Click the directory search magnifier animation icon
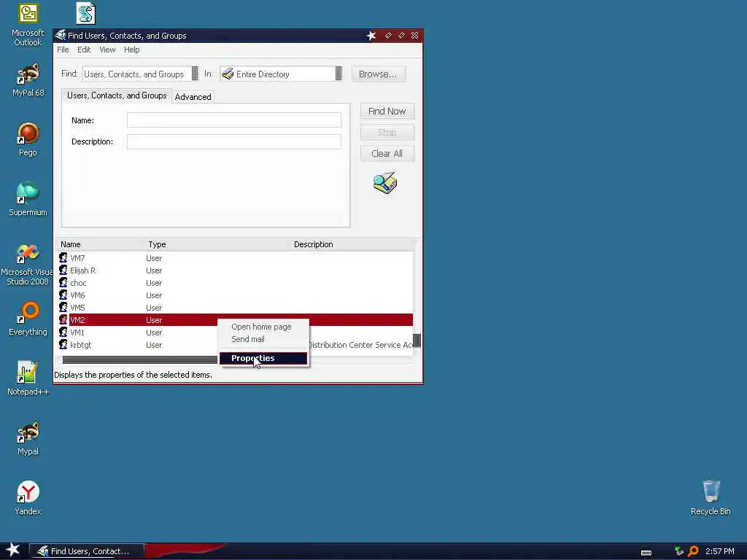The width and height of the screenshot is (747, 560). (385, 183)
